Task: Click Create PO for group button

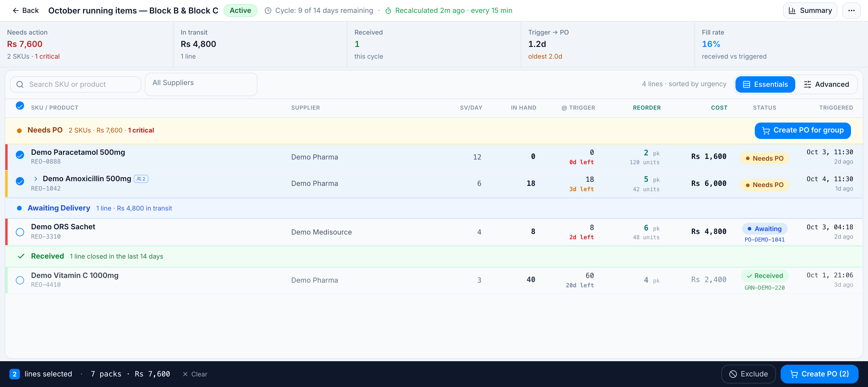Action: pos(803,130)
